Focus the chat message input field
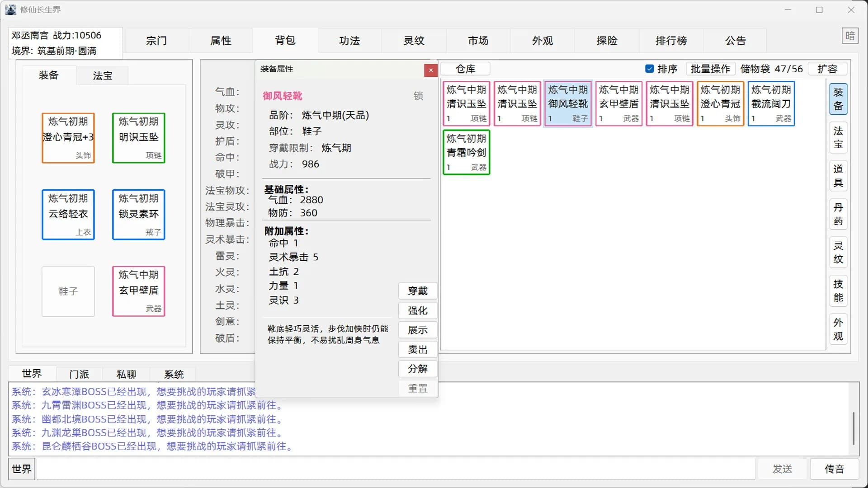This screenshot has height=488, width=868. point(396,469)
